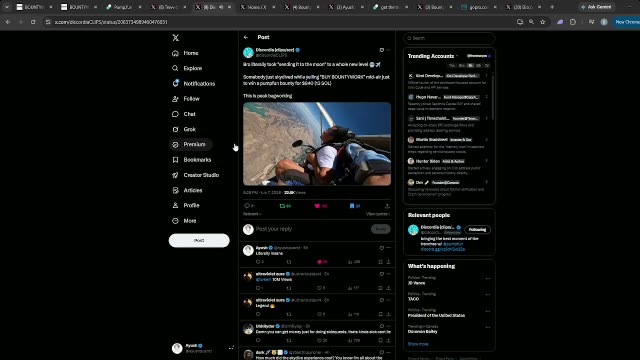Click the Following button for Discordia
640x360 pixels.
477,229
